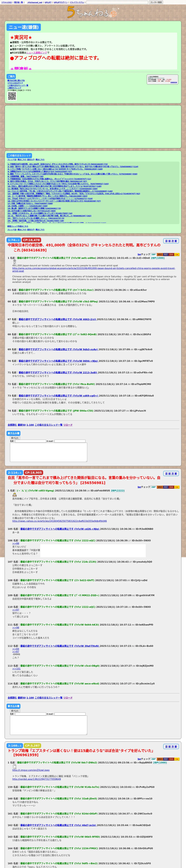Click 1-100 below the 自民 thread
The image size is (186, 868).
coord(30,698)
